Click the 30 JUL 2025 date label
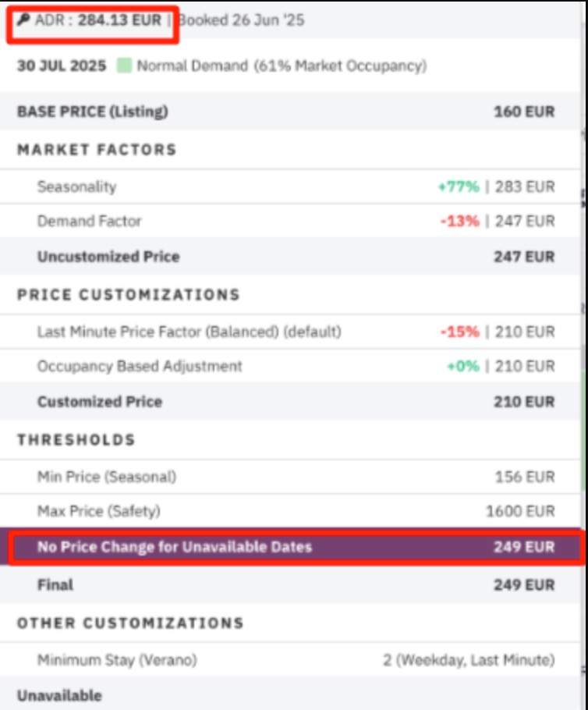 tap(62, 66)
